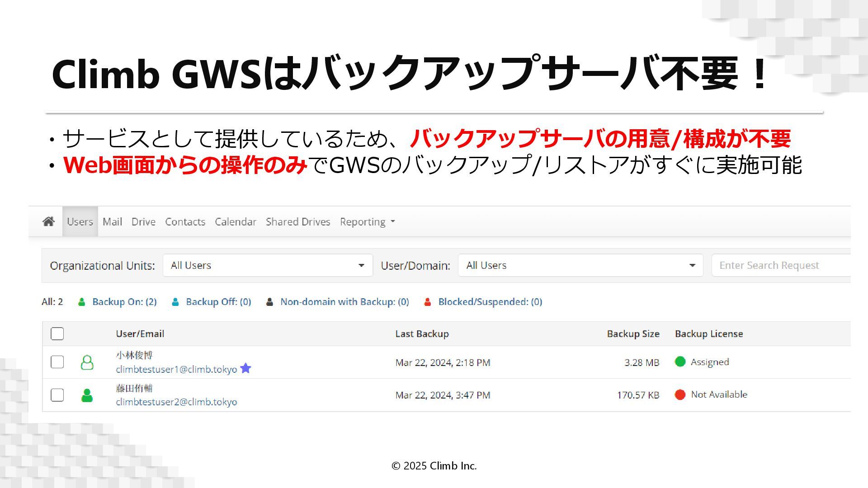Click the green Backup On user icon

(x=81, y=302)
